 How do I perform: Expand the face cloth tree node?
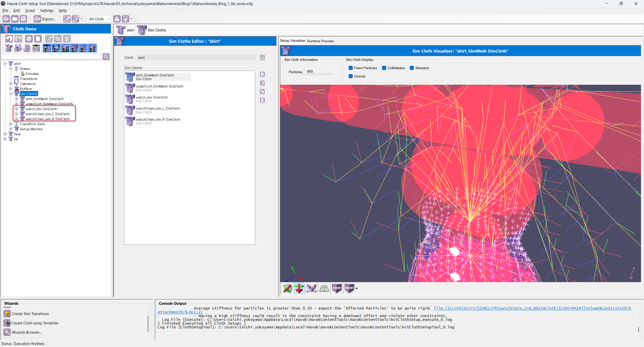click(x=5, y=134)
